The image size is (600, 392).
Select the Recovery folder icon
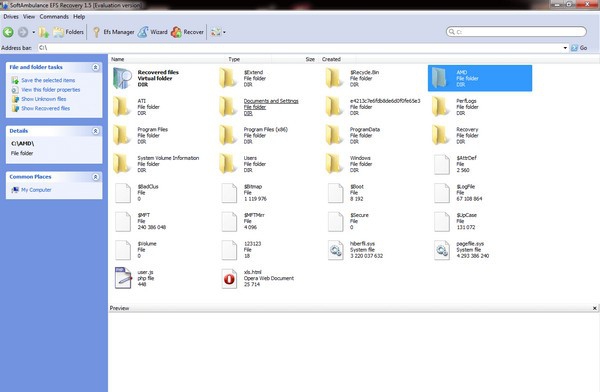coord(441,136)
